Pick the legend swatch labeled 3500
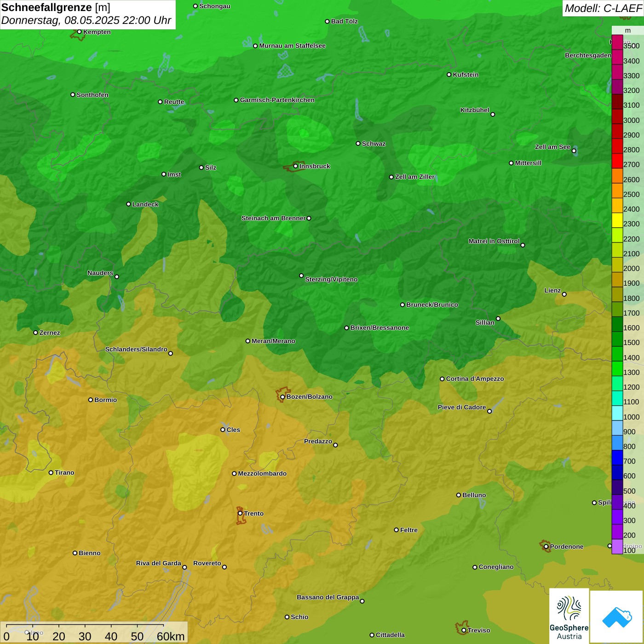Screen dimensions: 644x644 click(x=617, y=42)
